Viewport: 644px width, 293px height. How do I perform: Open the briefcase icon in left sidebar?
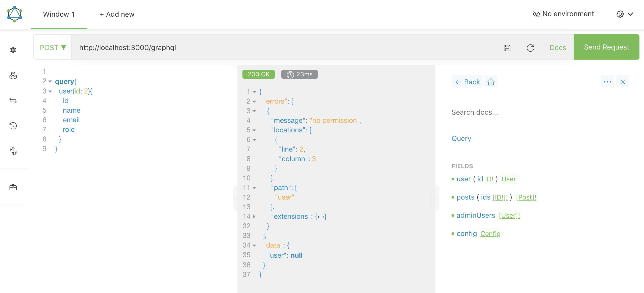tap(13, 187)
